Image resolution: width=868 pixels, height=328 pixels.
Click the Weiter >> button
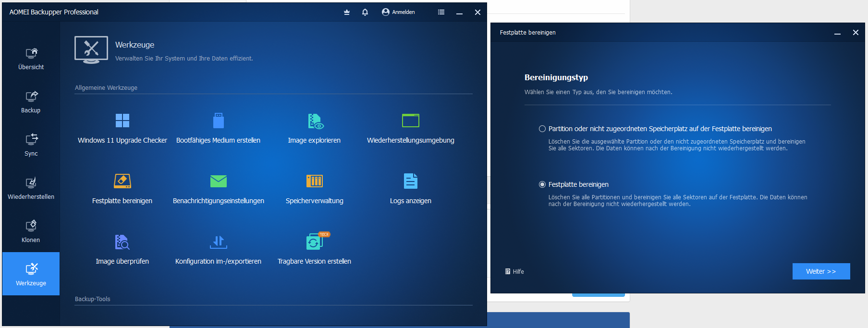coord(821,271)
